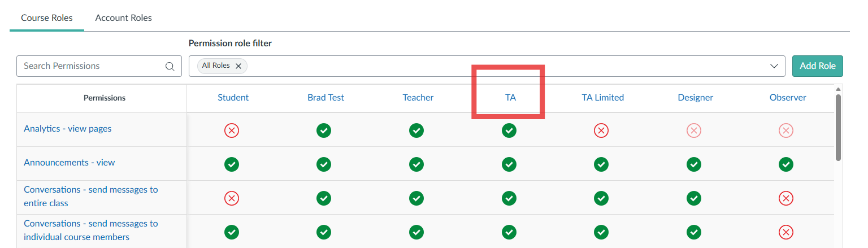868x248 pixels.
Task: Click the Add Role button
Action: 818,66
